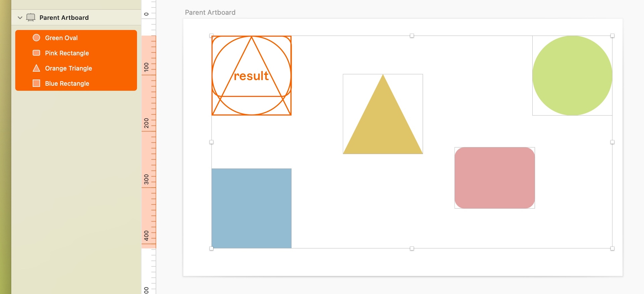Select the Pink Rectangle layer name
Screen dimensions: 644x294
(x=67, y=53)
